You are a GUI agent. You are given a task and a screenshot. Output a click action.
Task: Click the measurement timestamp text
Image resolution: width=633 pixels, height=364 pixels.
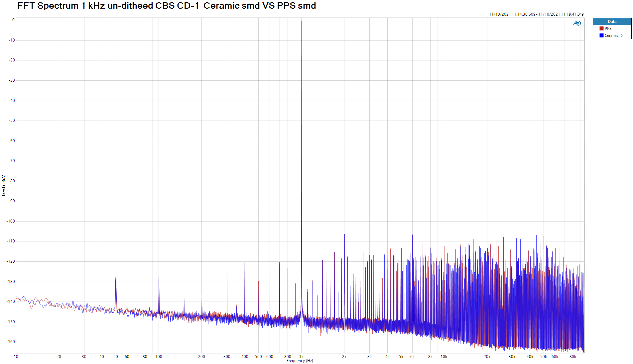536,14
